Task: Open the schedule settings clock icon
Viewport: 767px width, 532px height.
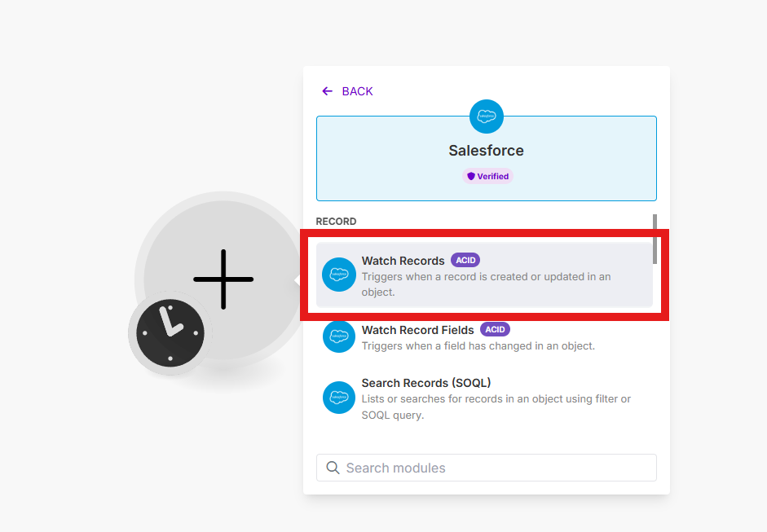Action: 170,333
